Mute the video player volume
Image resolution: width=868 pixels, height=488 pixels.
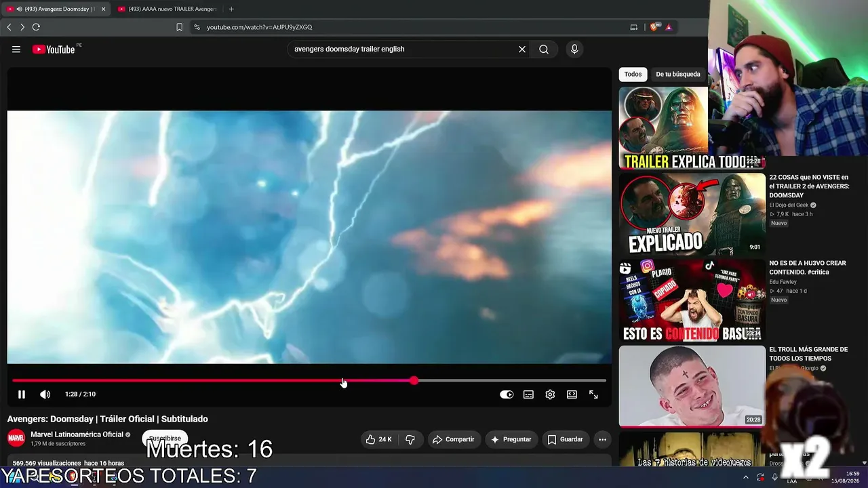pyautogui.click(x=45, y=394)
